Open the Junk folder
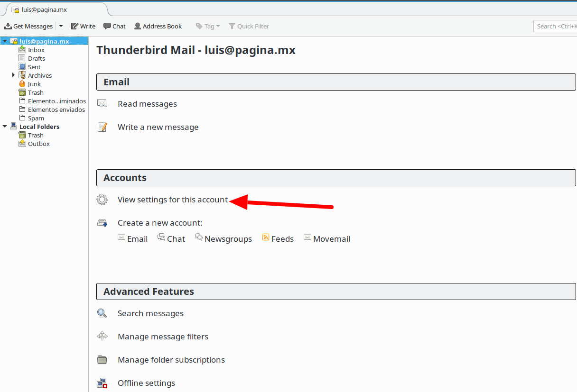The width and height of the screenshot is (577, 392). coord(34,84)
